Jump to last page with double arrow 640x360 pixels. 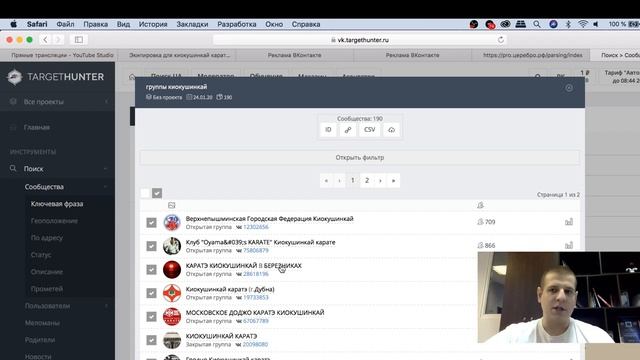click(393, 180)
